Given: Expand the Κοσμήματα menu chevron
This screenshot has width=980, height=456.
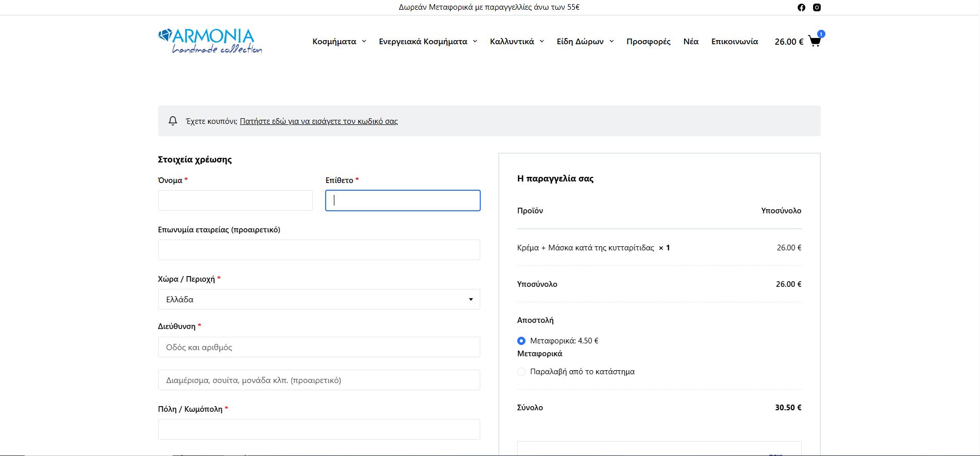Looking at the screenshot, I should [364, 41].
